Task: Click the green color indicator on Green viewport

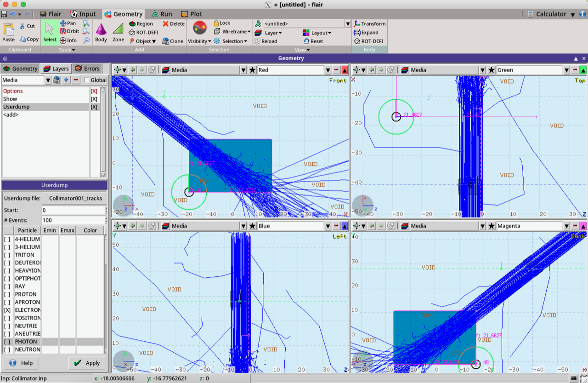Action: pos(583,70)
